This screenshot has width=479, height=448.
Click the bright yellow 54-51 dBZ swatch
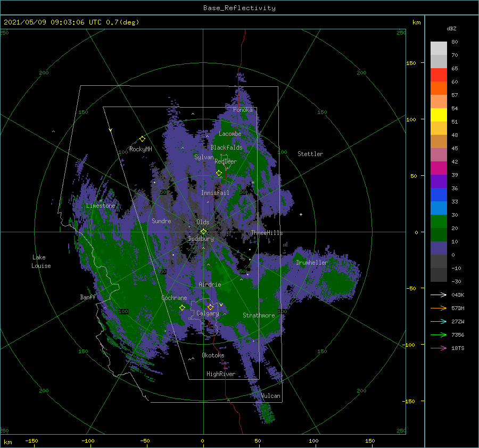[439, 115]
